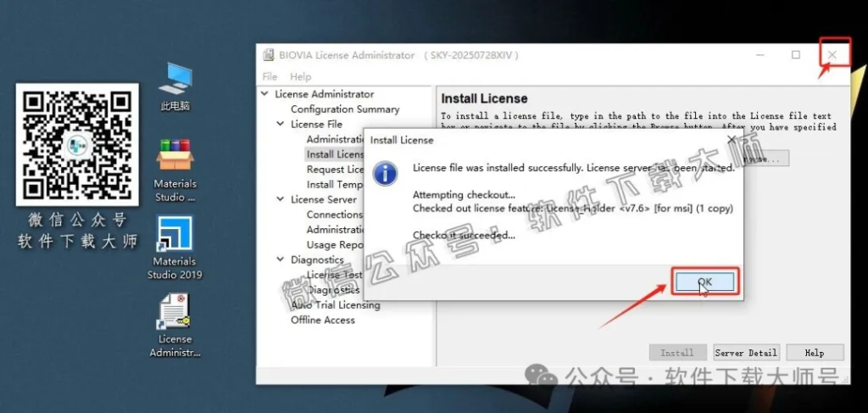This screenshot has width=868, height=413.
Task: Click the Browse button behind the dialog
Action: pyautogui.click(x=765, y=159)
